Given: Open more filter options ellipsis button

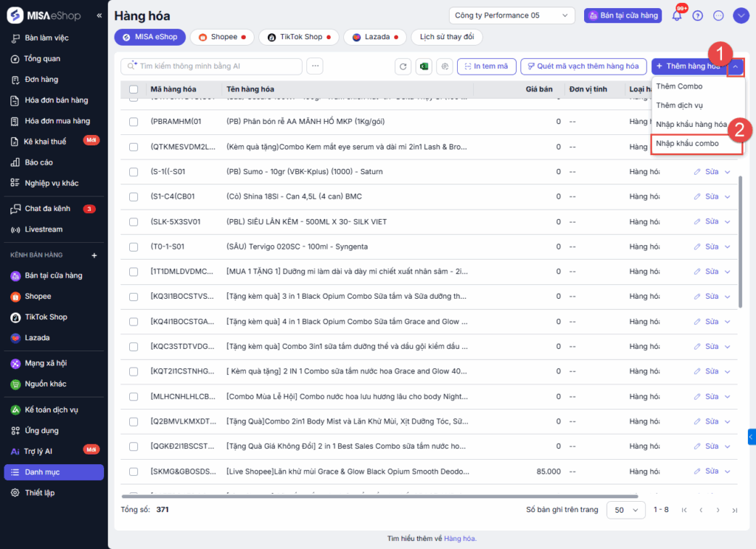Looking at the screenshot, I should [315, 66].
